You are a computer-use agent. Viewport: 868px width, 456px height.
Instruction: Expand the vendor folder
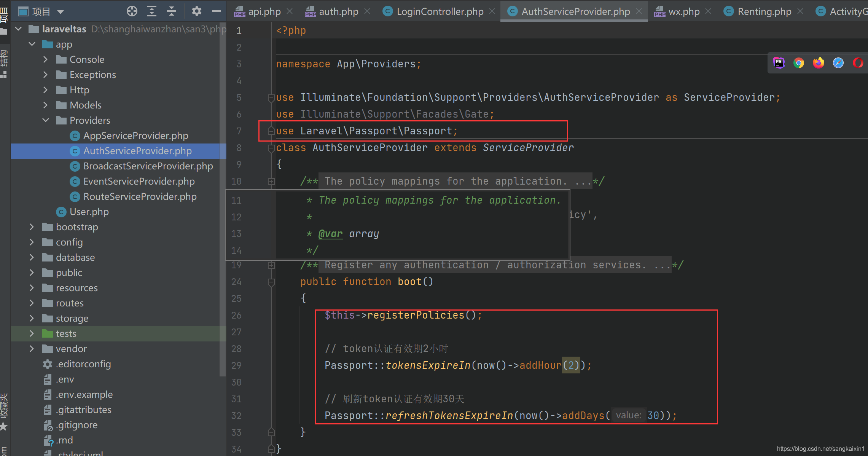click(32, 349)
